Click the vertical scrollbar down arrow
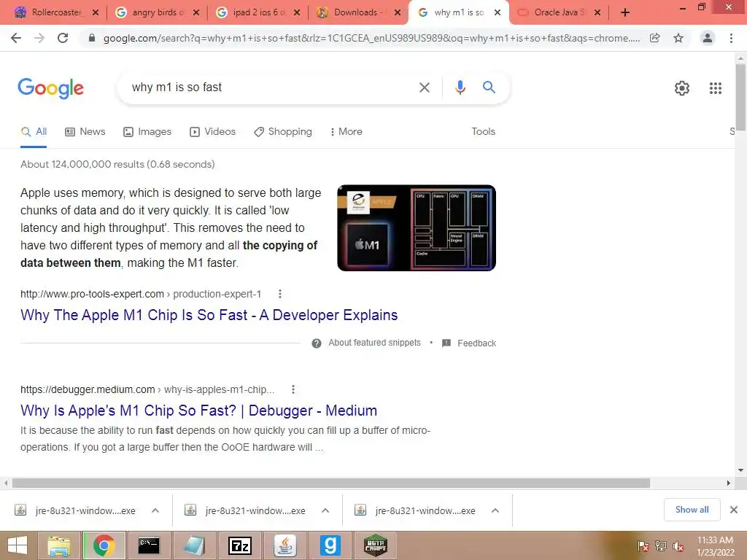This screenshot has width=747, height=560. (740, 470)
